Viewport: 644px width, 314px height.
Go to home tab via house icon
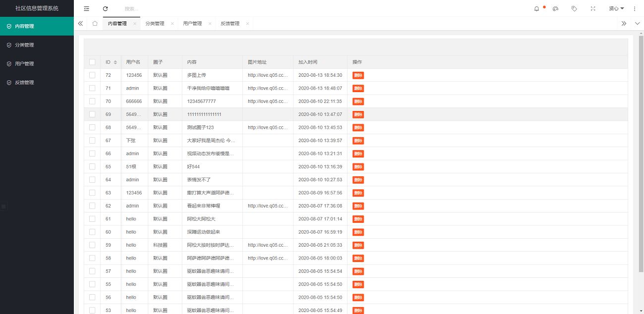95,23
